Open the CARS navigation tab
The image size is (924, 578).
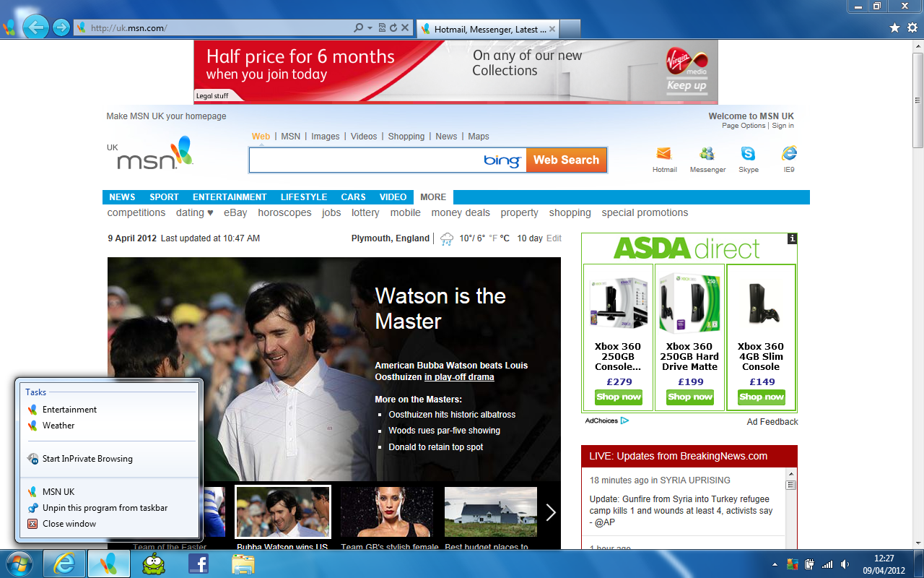coord(354,197)
